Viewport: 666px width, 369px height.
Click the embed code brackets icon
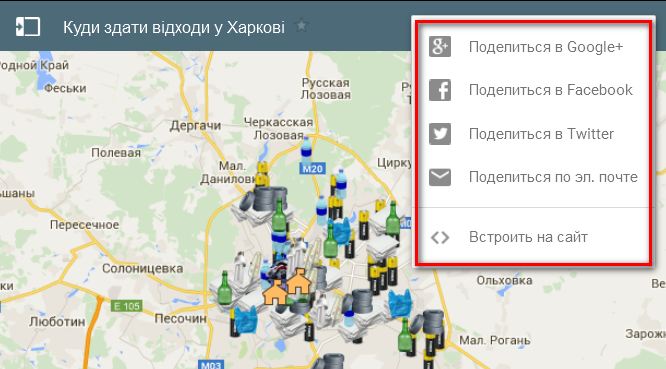coord(440,237)
